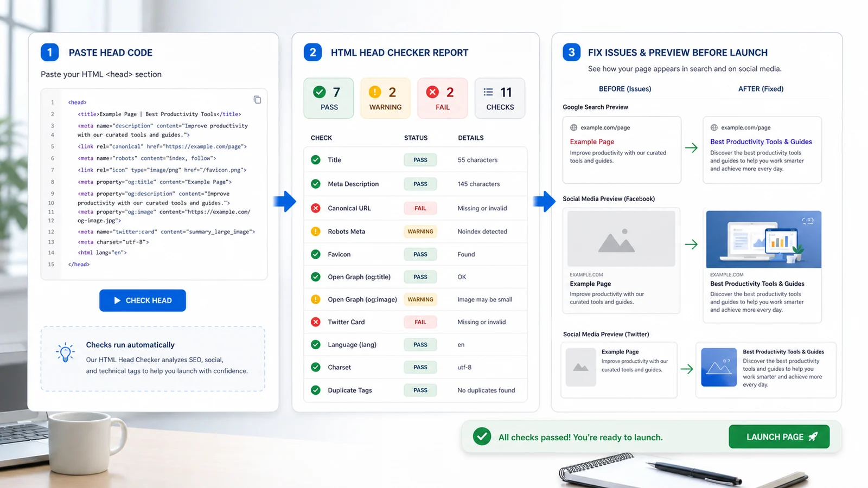Click the twitter:card meta line in code
The width and height of the screenshot is (868, 488).
tap(166, 232)
